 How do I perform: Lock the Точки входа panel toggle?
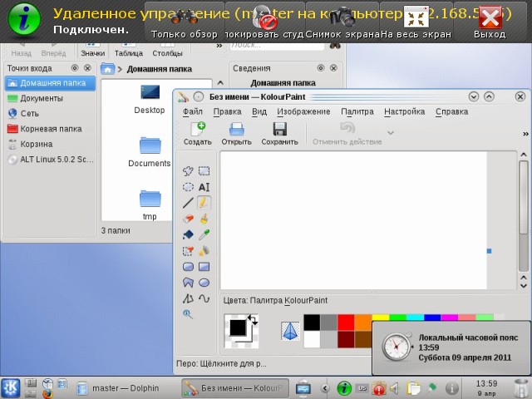pos(75,68)
